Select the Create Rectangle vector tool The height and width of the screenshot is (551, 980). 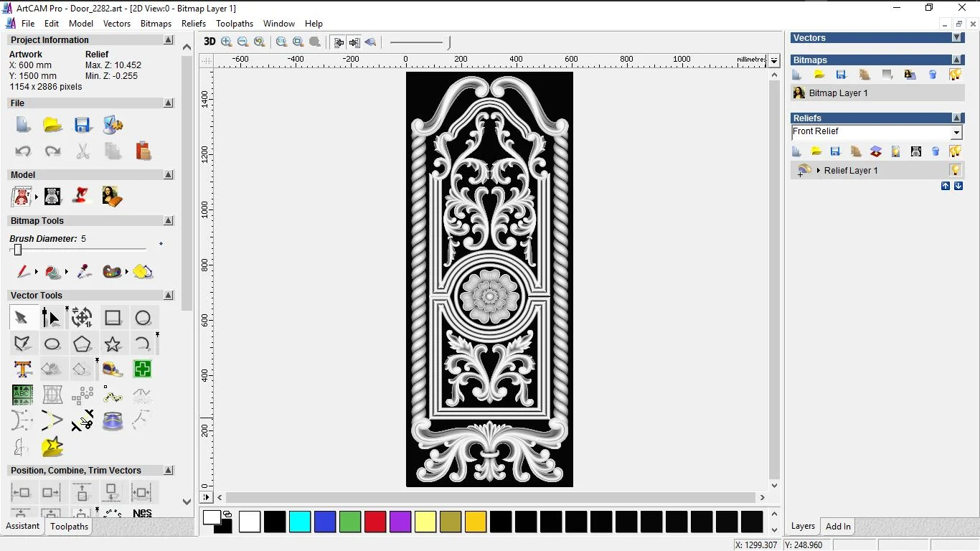tap(113, 318)
